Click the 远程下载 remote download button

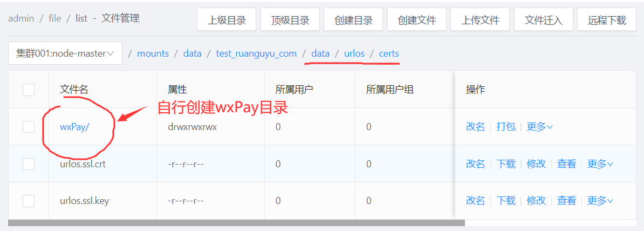pos(607,20)
